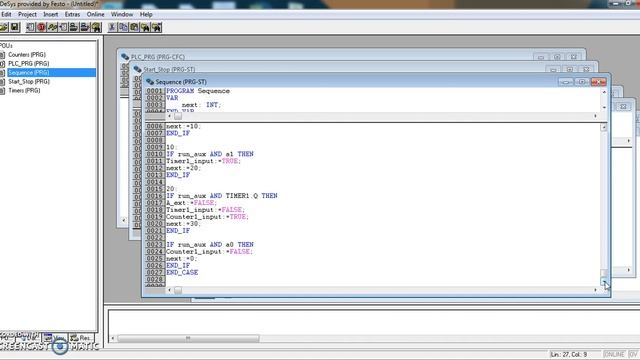Activate the PLC_PRG (PRG-CFC) window title

[158, 57]
